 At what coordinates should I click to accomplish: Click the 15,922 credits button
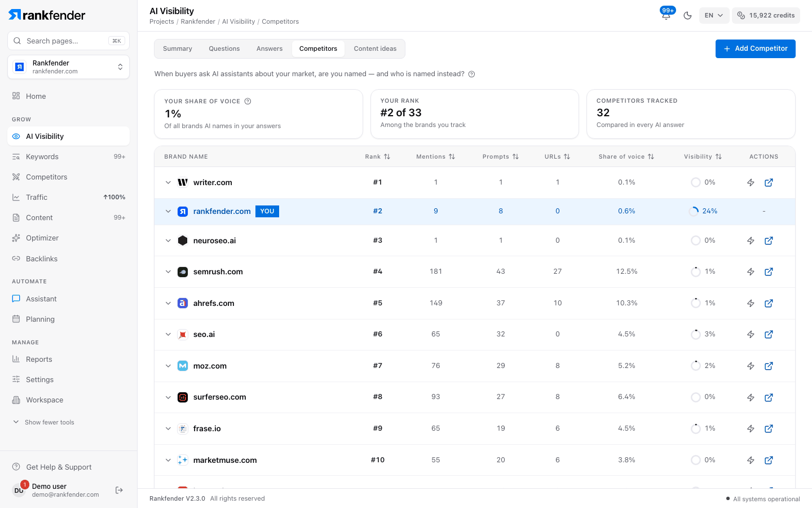pos(766,16)
